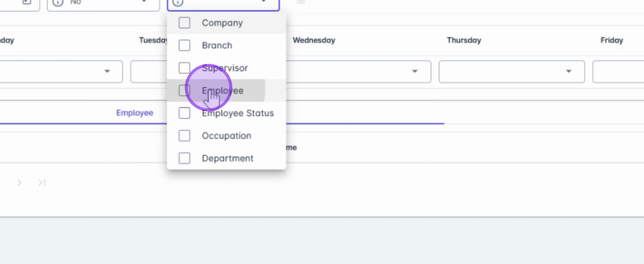This screenshot has height=264, width=644.
Task: Click the Friday dropdown field
Action: 618,71
